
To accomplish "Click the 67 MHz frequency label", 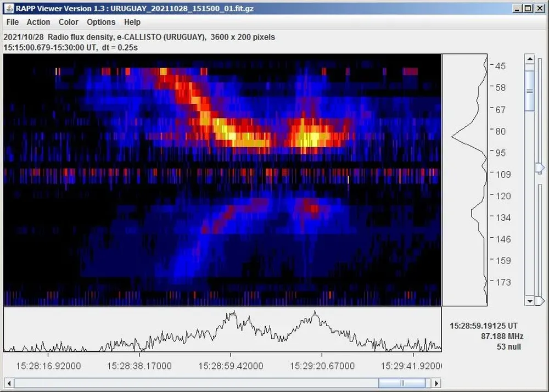I will (x=500, y=110).
